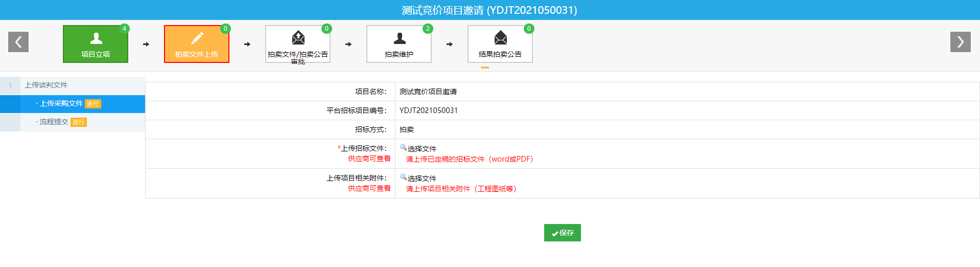This screenshot has height=267, width=980.
Task: Click magnifier icon beside 上传招标文件 选择文件
Action: pos(403,148)
